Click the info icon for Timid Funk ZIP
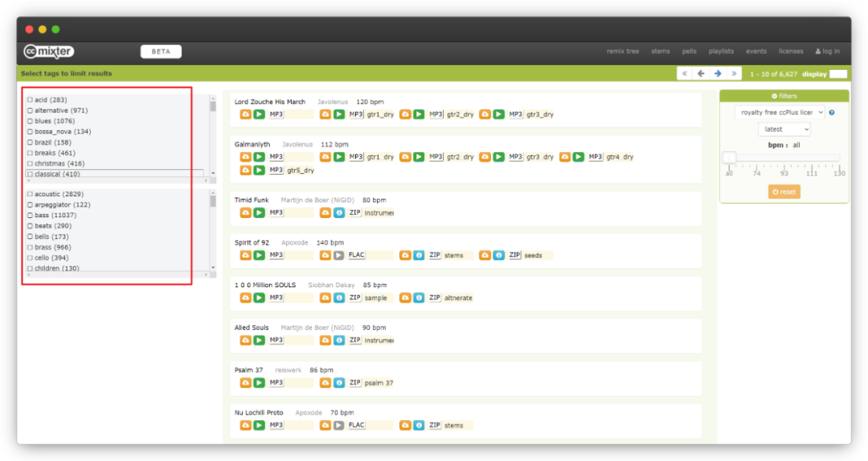Viewport: 868px width, 461px height. coord(339,212)
